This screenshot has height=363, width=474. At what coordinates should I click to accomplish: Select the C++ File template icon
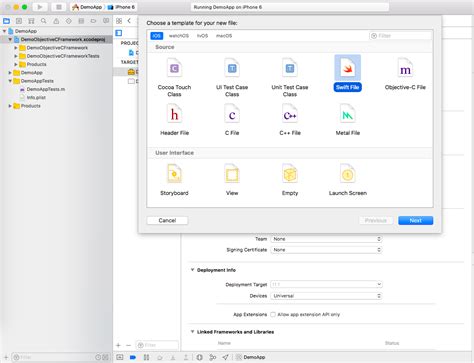tap(290, 114)
